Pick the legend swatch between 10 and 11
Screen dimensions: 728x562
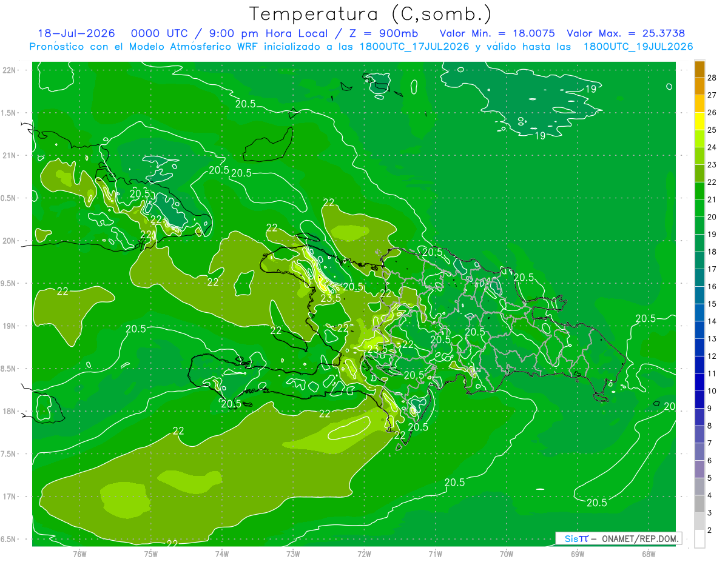699,382
